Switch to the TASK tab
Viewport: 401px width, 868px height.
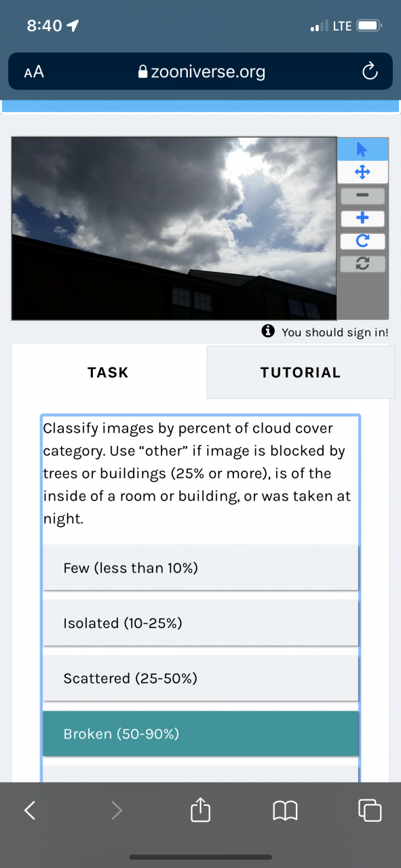[109, 372]
